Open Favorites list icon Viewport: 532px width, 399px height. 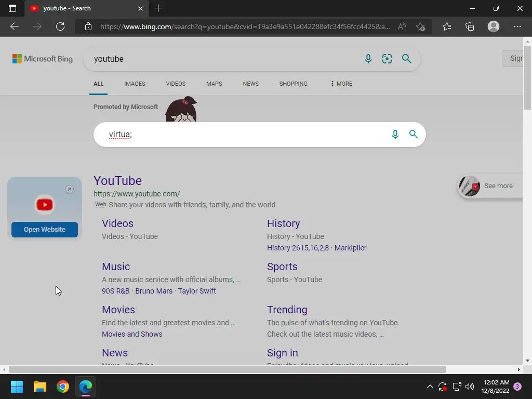446,26
